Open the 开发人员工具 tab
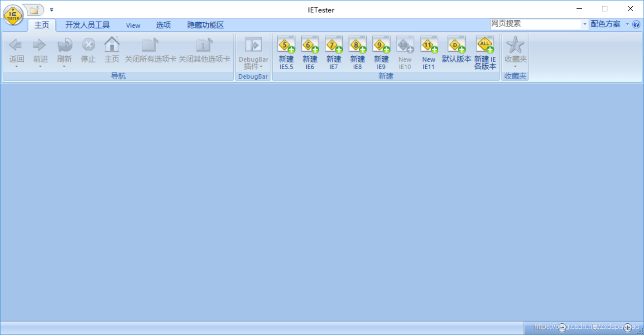Image resolution: width=644 pixels, height=335 pixels. click(87, 25)
